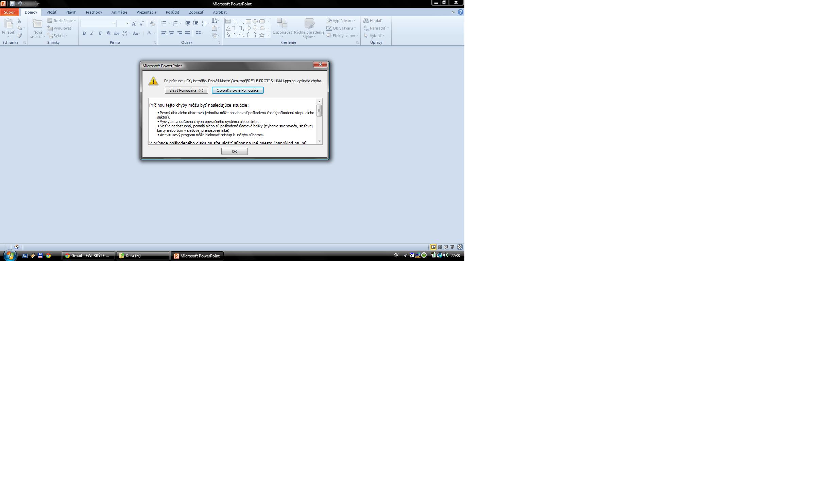Switch to the Animácie tab
This screenshot has width=839, height=504.
click(119, 12)
